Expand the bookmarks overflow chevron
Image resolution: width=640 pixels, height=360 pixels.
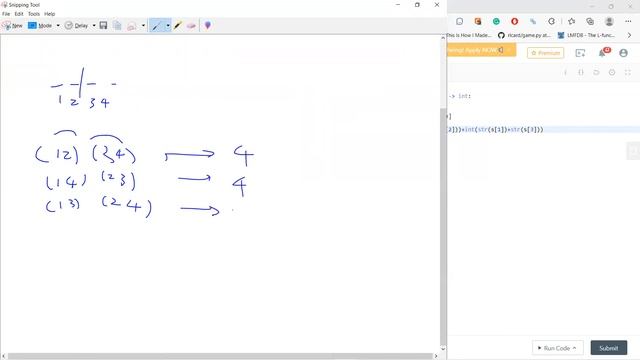pyautogui.click(x=629, y=36)
